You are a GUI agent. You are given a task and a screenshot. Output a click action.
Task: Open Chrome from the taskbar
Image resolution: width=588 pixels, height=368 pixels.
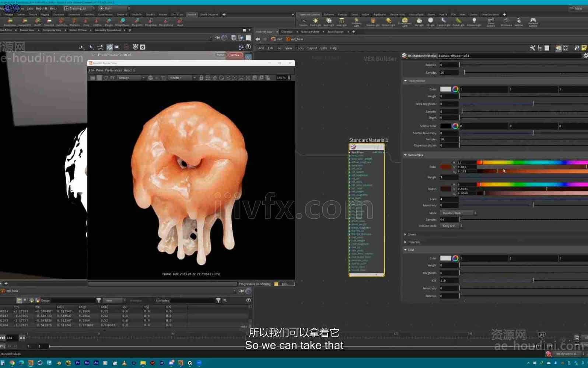click(12, 363)
